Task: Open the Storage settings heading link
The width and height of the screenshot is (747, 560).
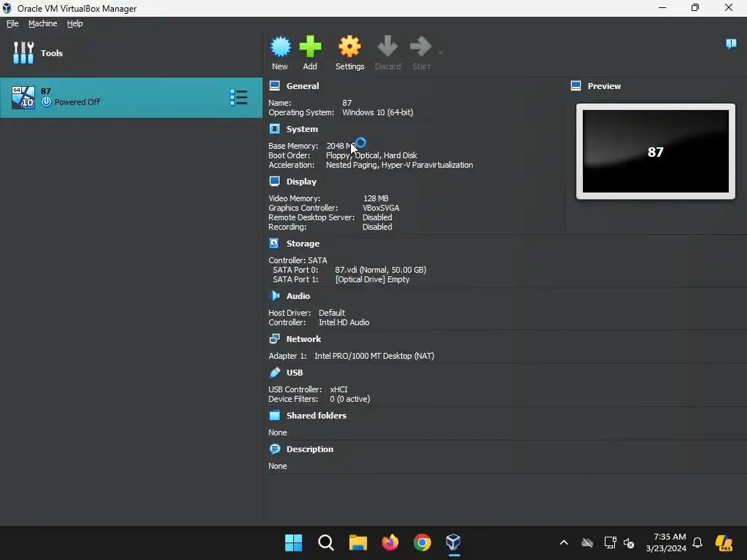Action: (x=303, y=244)
